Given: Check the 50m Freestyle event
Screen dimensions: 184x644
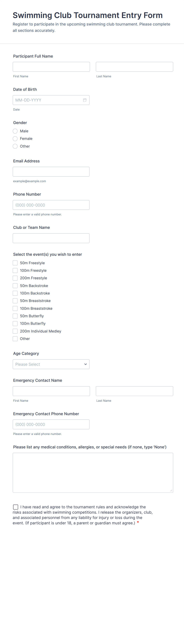Looking at the screenshot, I should point(15,263).
